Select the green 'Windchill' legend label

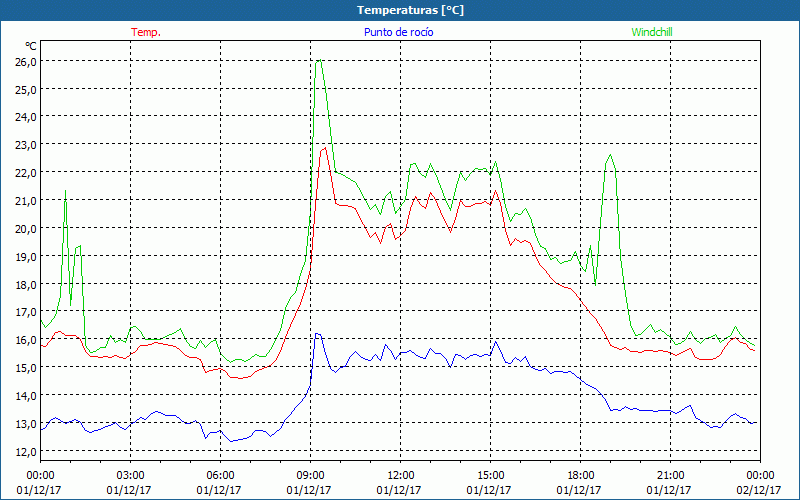[652, 32]
